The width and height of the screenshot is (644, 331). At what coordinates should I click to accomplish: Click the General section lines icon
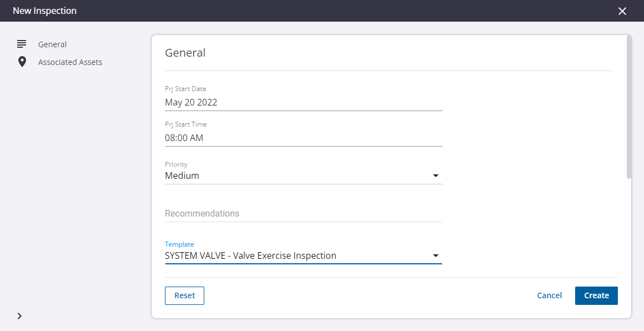[x=22, y=44]
